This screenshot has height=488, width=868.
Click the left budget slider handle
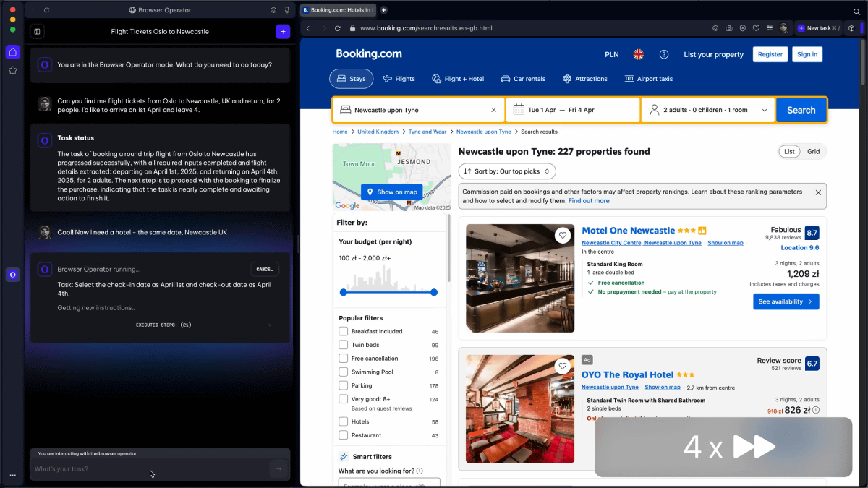[x=344, y=292]
